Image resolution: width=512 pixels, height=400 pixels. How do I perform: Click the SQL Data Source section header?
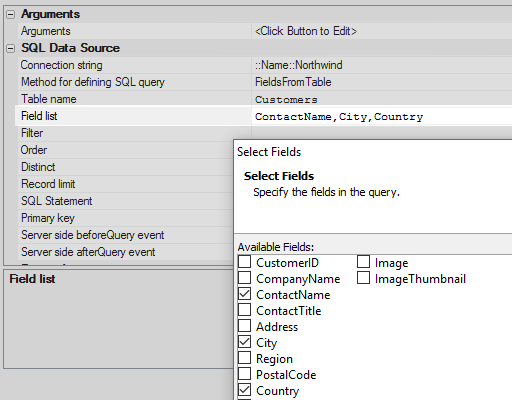71,48
